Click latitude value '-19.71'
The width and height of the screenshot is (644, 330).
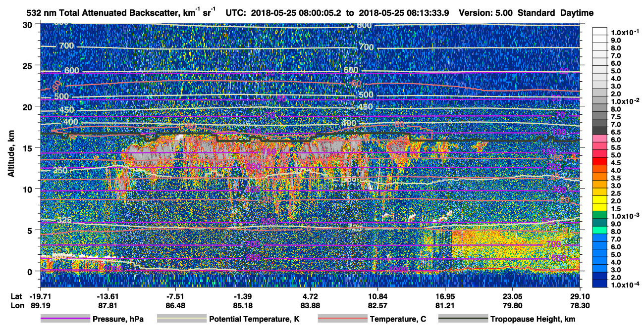pyautogui.click(x=40, y=296)
